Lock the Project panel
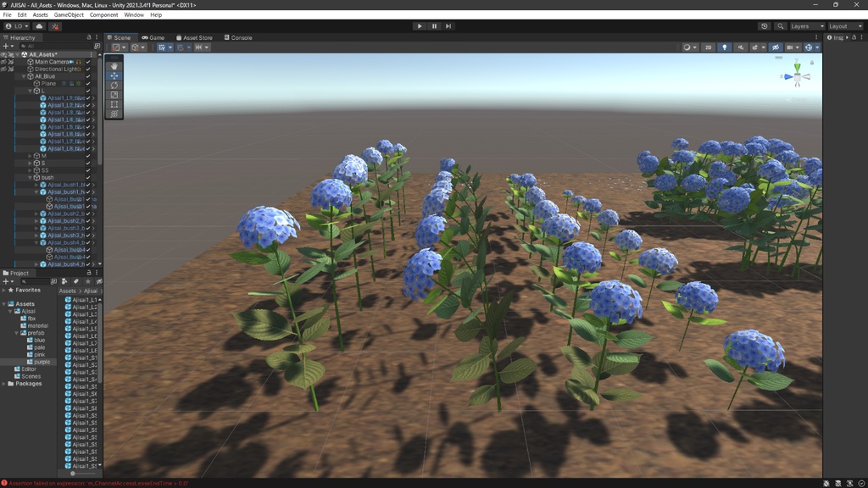 pos(88,273)
